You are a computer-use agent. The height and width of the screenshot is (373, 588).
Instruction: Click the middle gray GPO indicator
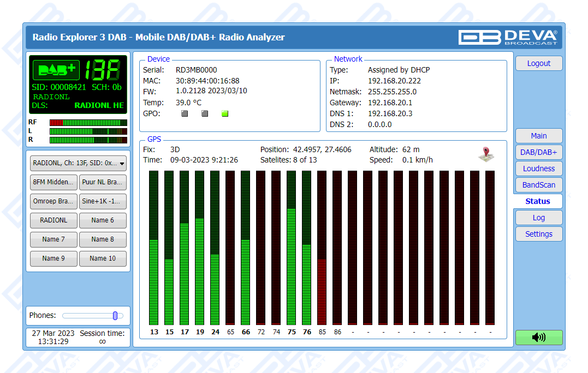point(205,113)
